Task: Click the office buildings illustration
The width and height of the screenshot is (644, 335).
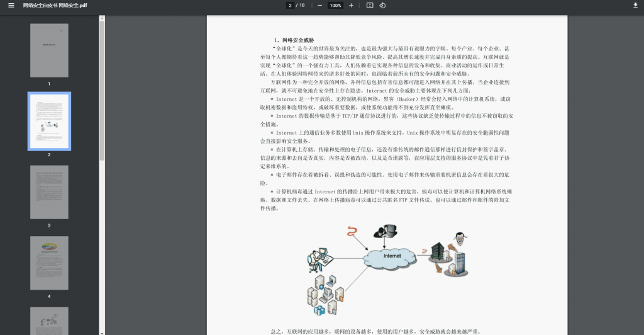Action: (x=448, y=259)
